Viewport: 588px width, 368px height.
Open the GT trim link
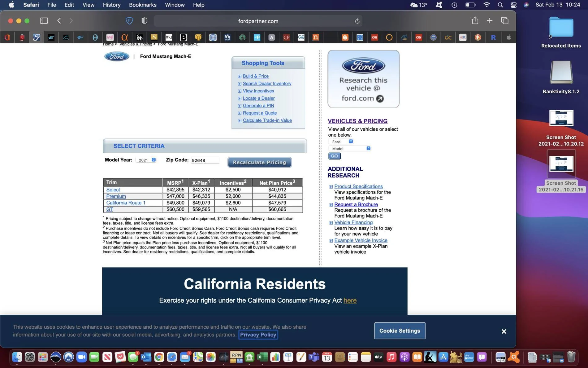(x=110, y=209)
